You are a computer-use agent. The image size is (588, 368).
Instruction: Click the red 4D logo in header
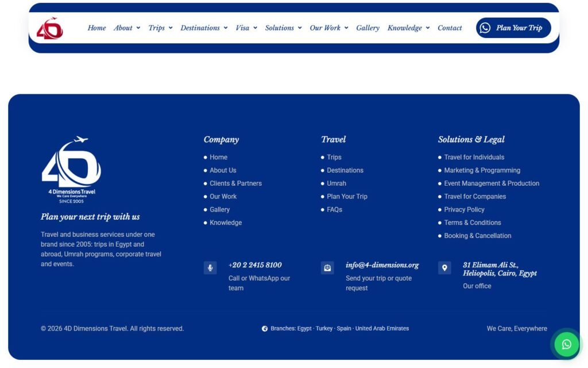coord(49,28)
